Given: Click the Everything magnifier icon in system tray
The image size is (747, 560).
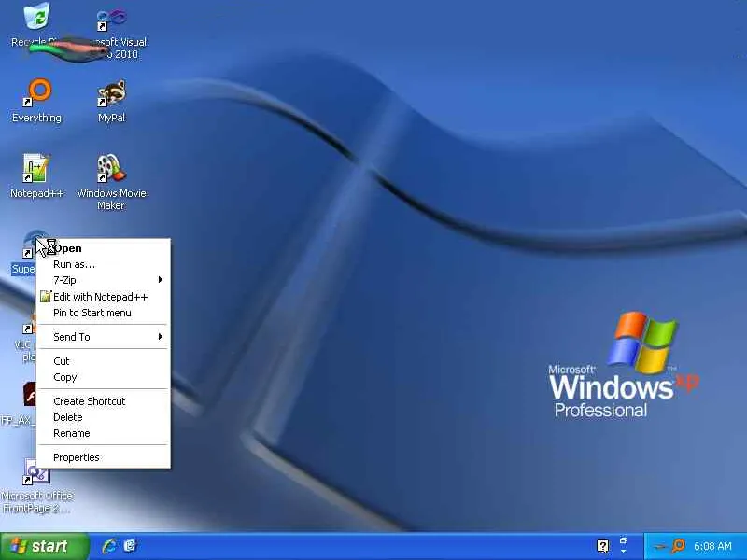Looking at the screenshot, I should (679, 546).
